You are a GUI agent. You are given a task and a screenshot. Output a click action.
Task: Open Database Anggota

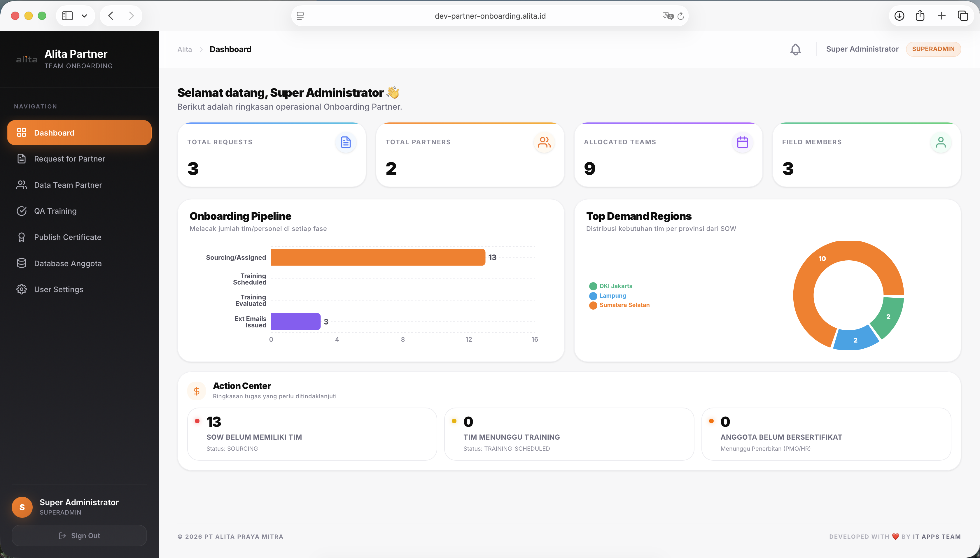[x=79, y=263]
